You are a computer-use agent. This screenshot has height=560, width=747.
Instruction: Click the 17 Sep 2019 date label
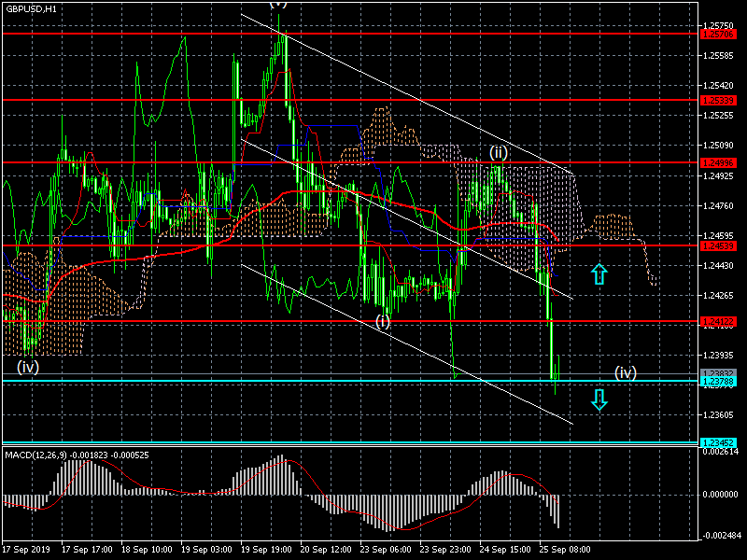[26, 550]
